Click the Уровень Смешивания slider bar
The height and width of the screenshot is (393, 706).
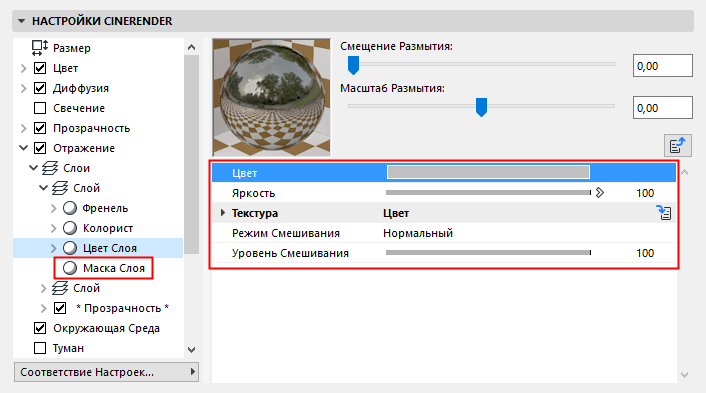489,253
